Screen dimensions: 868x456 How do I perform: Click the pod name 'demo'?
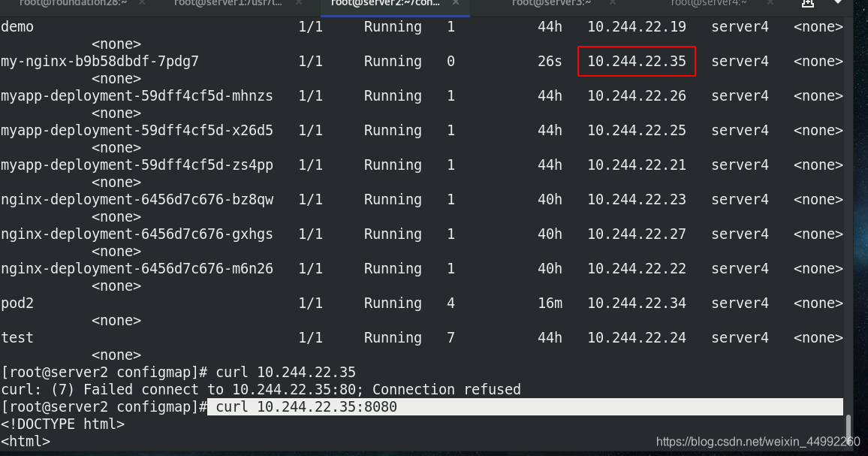coord(17,26)
